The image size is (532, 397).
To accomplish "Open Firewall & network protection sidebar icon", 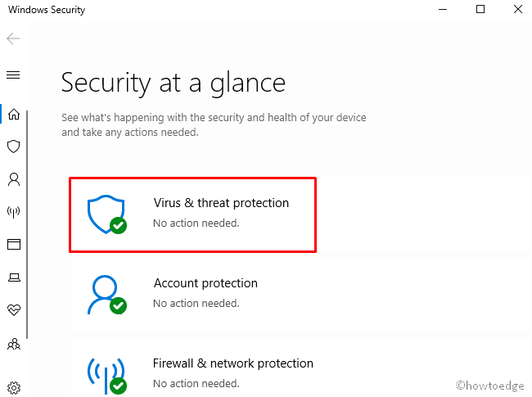I will [13, 212].
